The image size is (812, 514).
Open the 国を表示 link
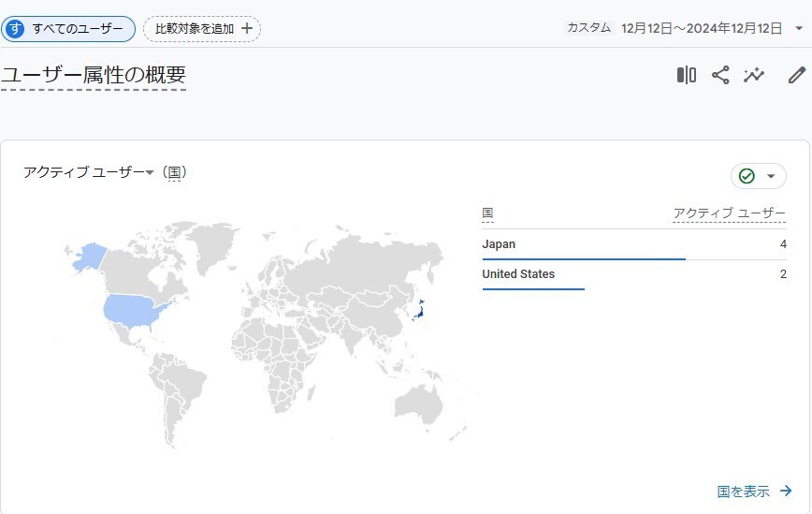[743, 492]
